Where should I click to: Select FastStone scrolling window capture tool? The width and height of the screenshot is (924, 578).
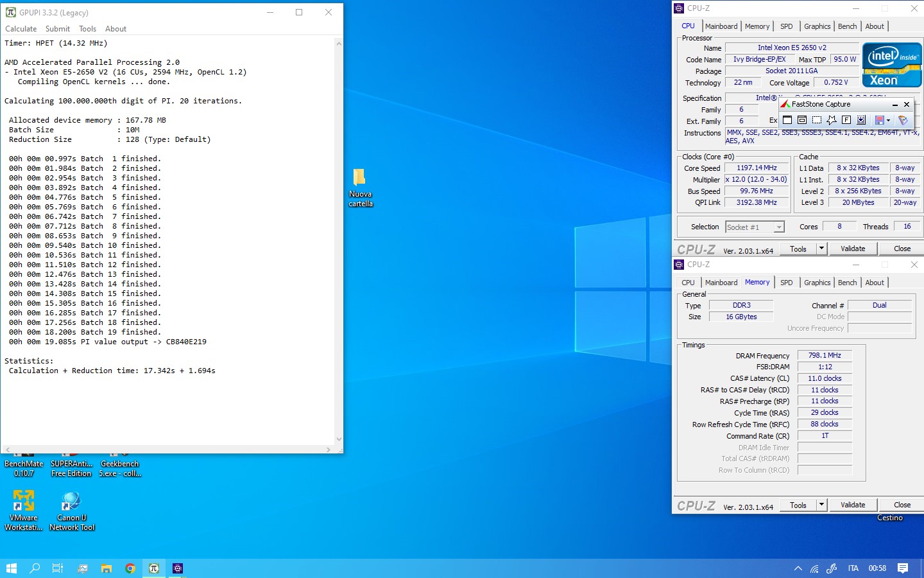tap(861, 120)
